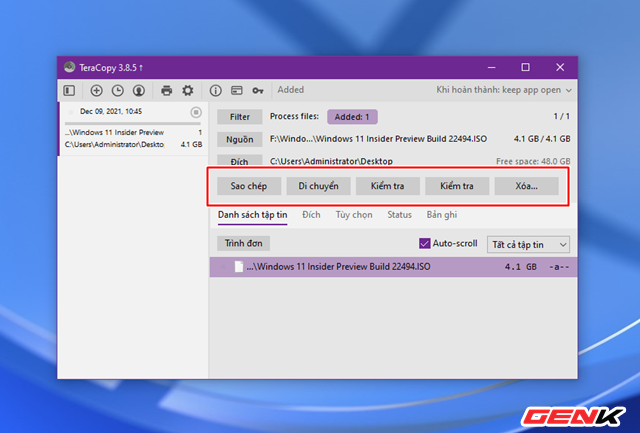Click destination path 'C:\Users\Administrator\Desktop' in main panel
This screenshot has width=640, height=433.
point(331,161)
